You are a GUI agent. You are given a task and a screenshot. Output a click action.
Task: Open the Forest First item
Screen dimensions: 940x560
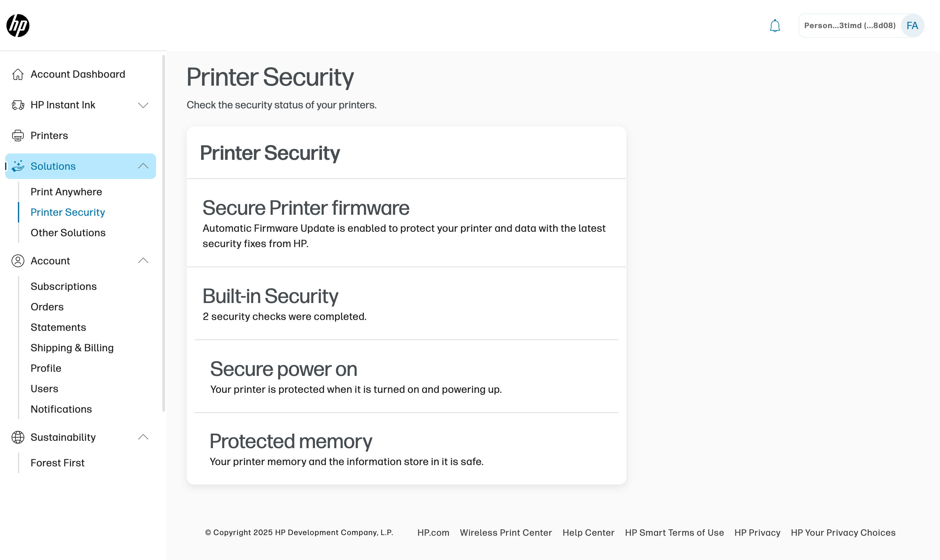coord(57,463)
